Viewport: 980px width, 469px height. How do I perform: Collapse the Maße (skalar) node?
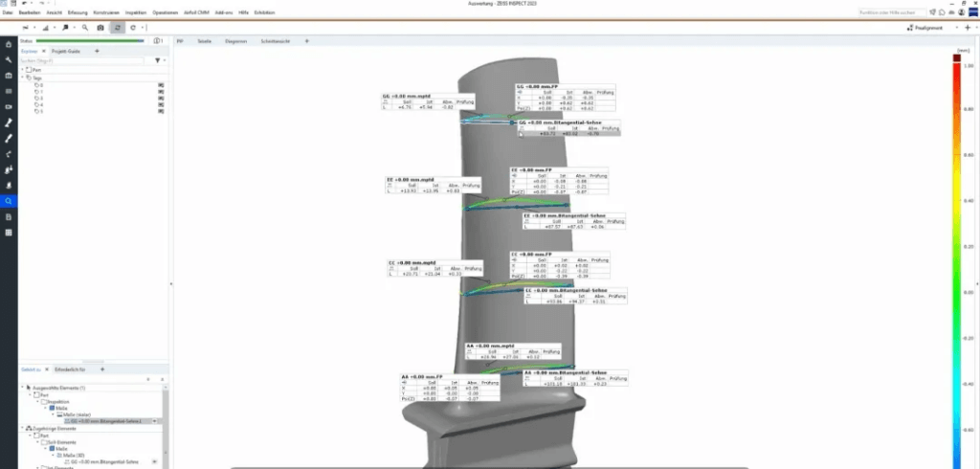54,414
